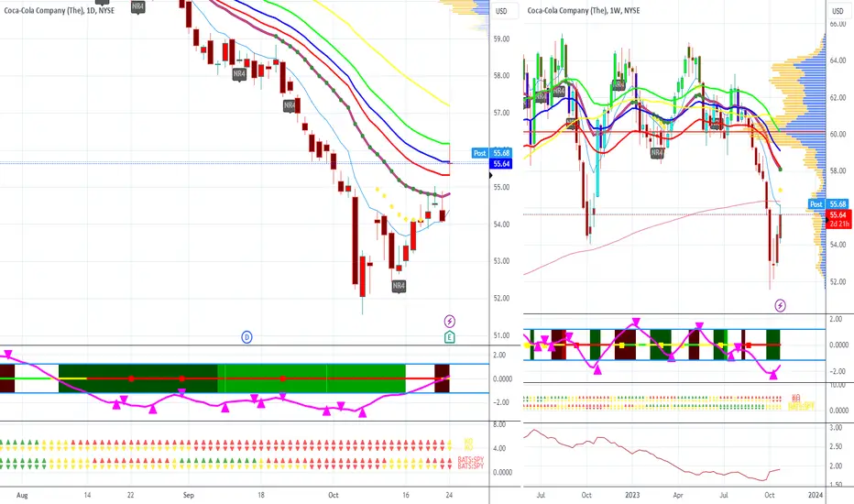Screen dimensions: 854x504
Task: Click the Apr label on the weekly time axis
Action: coord(678,495)
